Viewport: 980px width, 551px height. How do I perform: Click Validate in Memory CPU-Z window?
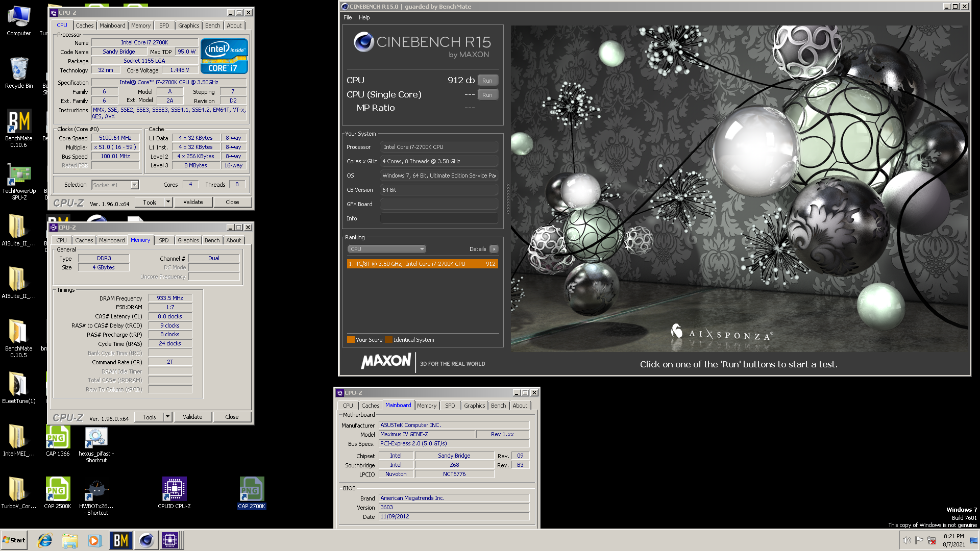coord(192,417)
